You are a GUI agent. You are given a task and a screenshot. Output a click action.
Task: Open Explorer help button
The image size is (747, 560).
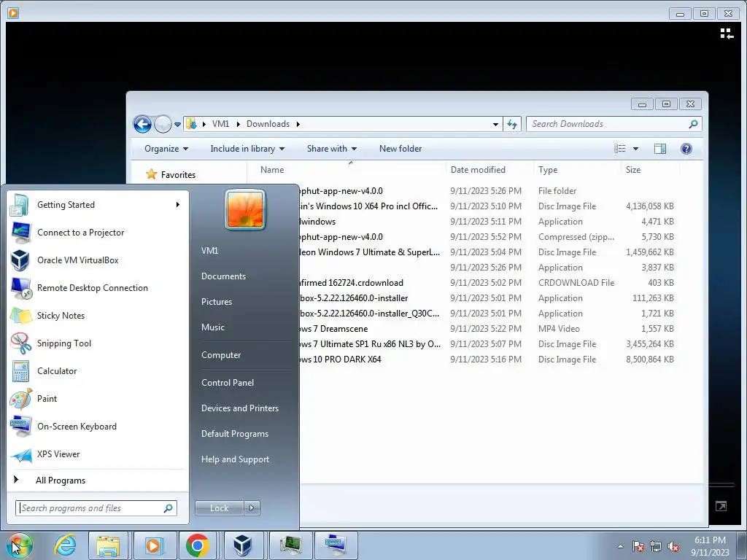pos(686,149)
